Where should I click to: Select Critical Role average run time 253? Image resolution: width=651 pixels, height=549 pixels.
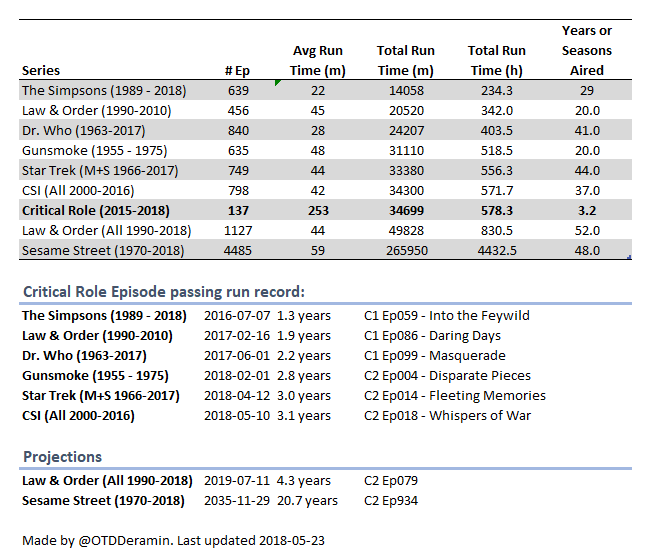click(317, 211)
